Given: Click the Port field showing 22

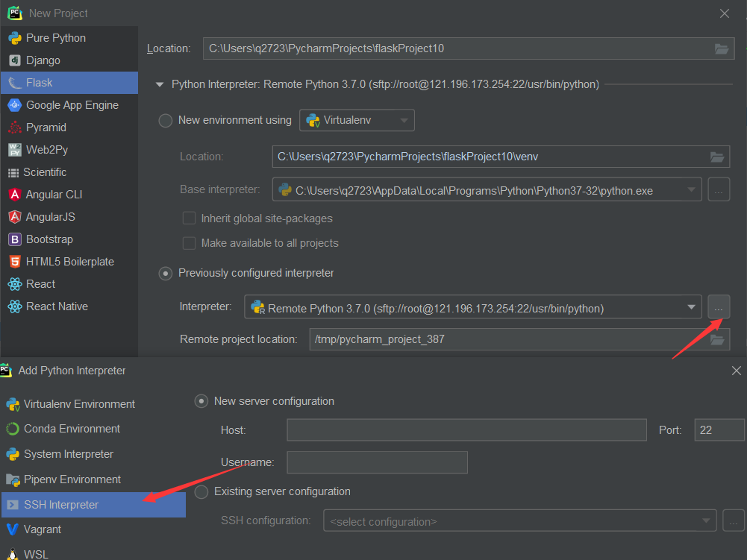Looking at the screenshot, I should pyautogui.click(x=719, y=430).
